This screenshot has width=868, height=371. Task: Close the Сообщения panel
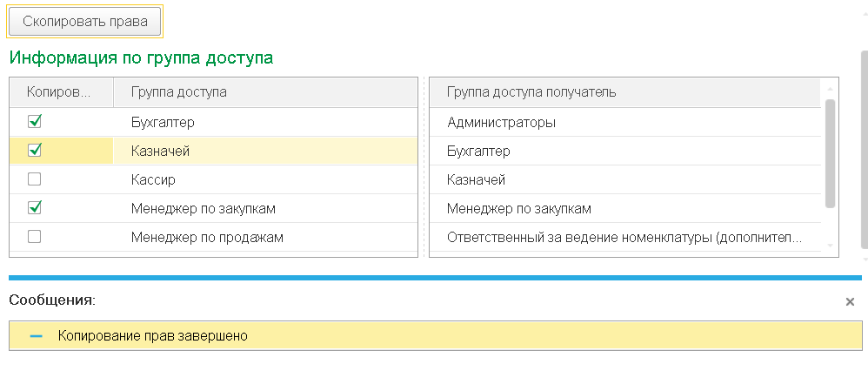coord(850,301)
